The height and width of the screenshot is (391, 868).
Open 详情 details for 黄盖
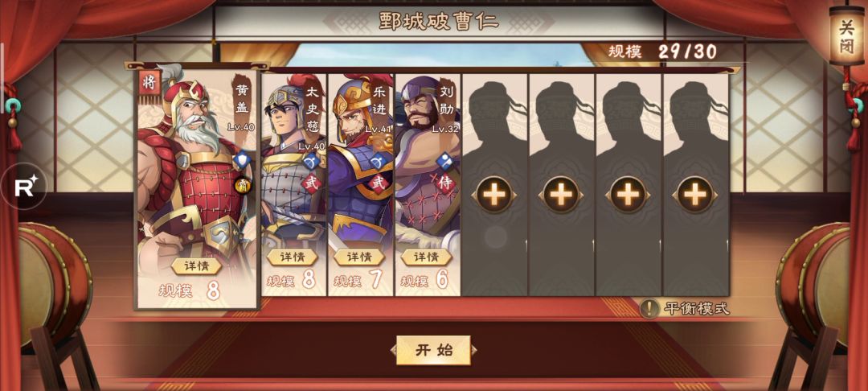point(197,265)
